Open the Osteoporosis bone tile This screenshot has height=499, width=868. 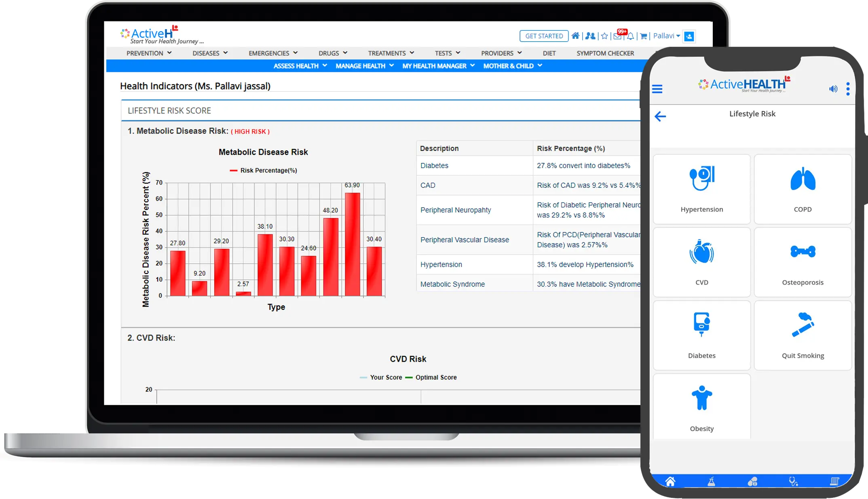tap(803, 262)
